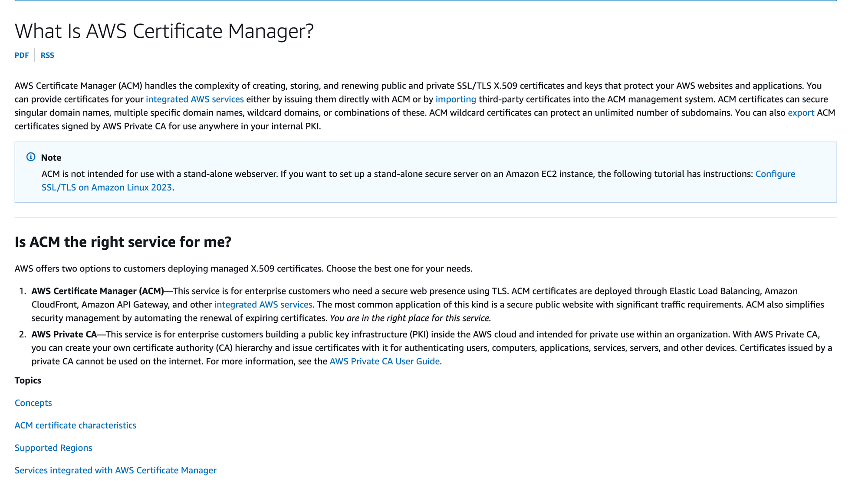Click bold 'AWS Private CA' list term
This screenshot has height=486, width=868.
[64, 334]
